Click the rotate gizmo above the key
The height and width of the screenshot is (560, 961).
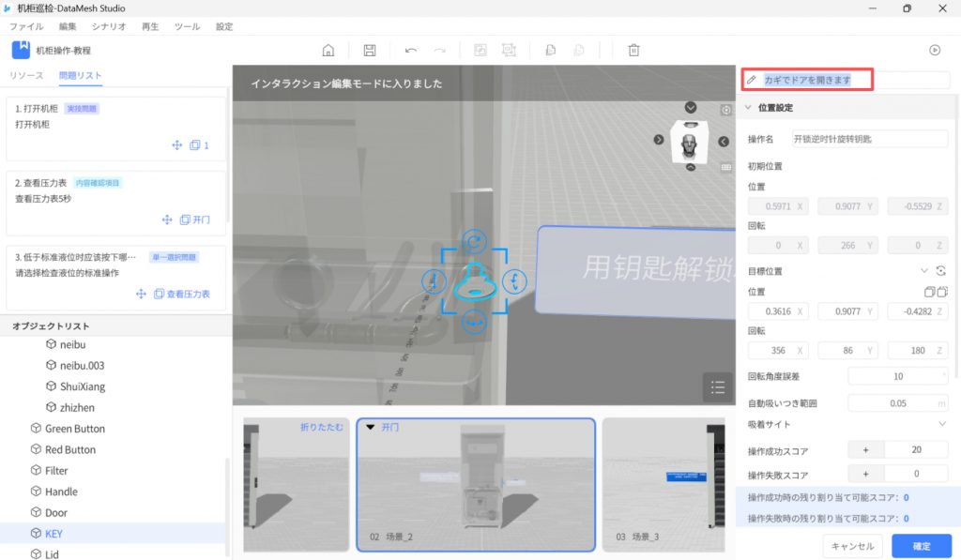[x=475, y=241]
